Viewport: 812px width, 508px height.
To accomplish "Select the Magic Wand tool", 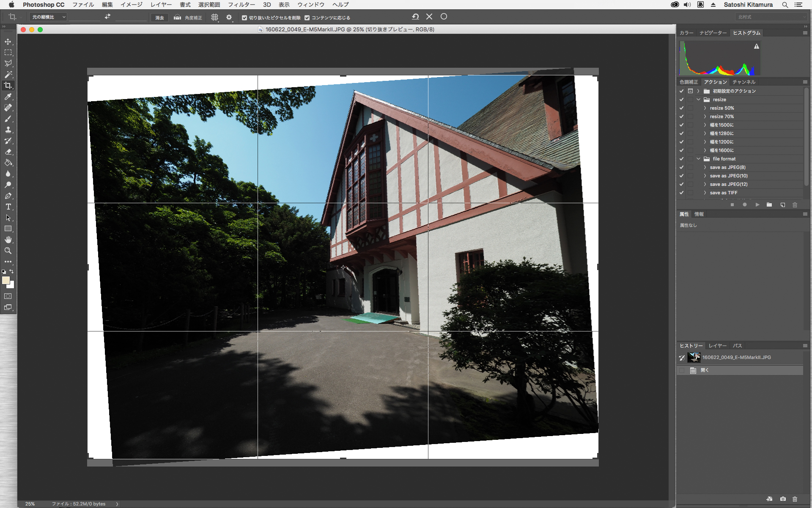I will click(x=8, y=75).
